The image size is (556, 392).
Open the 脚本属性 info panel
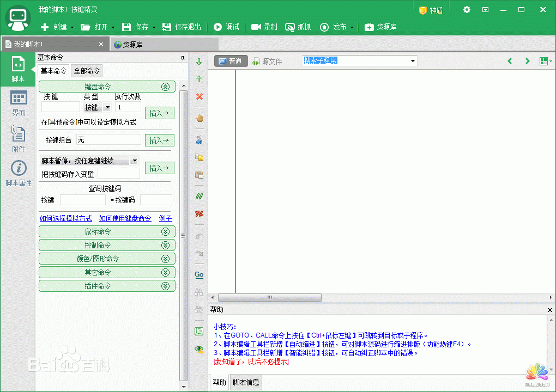(19, 174)
